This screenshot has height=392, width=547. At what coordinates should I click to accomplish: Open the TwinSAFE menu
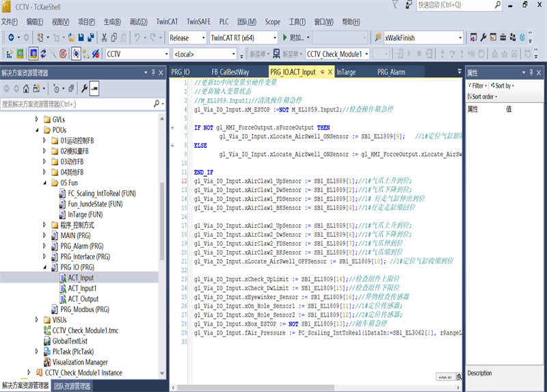(198, 21)
